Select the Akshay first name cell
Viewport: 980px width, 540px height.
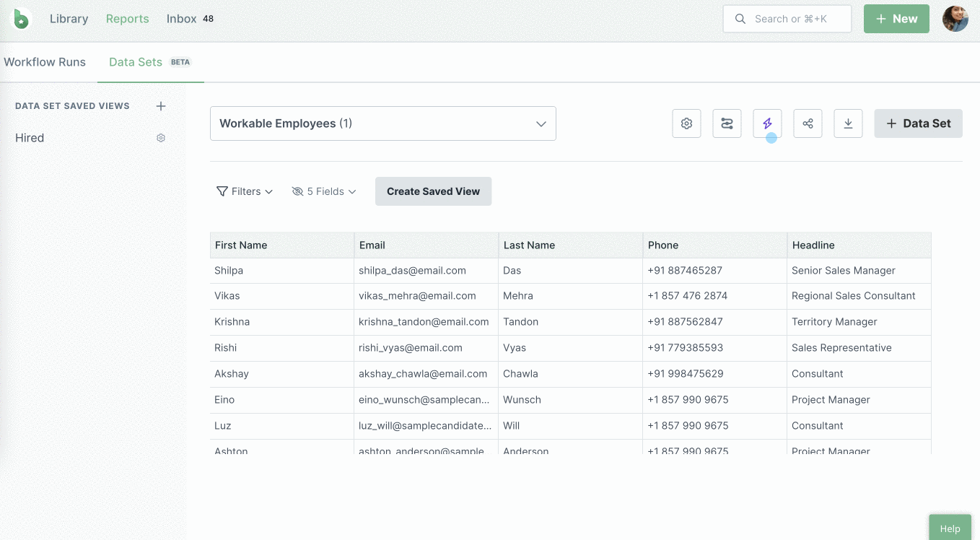click(x=282, y=374)
